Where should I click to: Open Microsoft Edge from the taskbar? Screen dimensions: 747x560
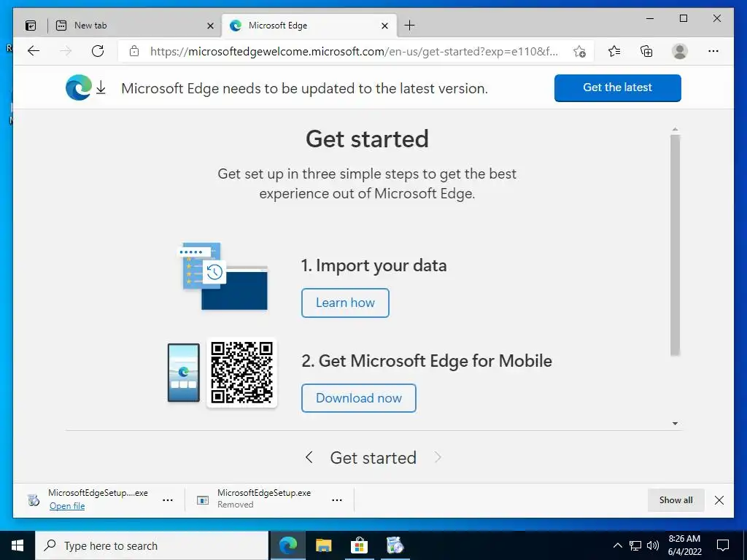288,545
